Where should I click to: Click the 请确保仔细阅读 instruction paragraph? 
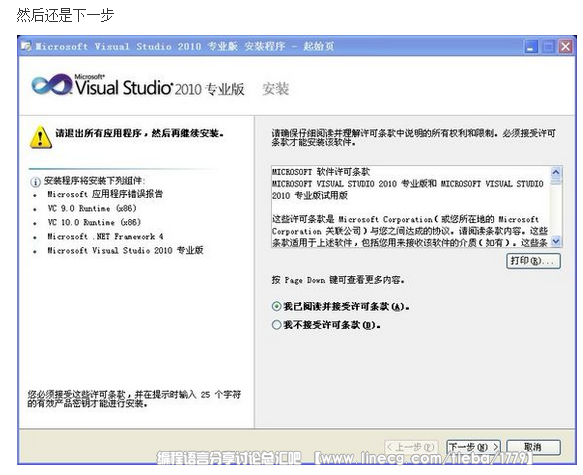pyautogui.click(x=413, y=137)
